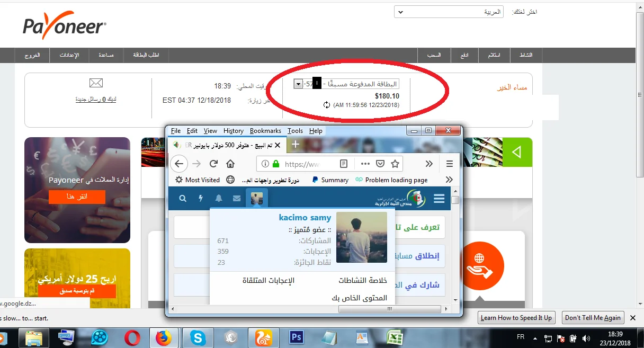
Task: Open Photoshop from the Windows taskbar
Action: click(296, 337)
